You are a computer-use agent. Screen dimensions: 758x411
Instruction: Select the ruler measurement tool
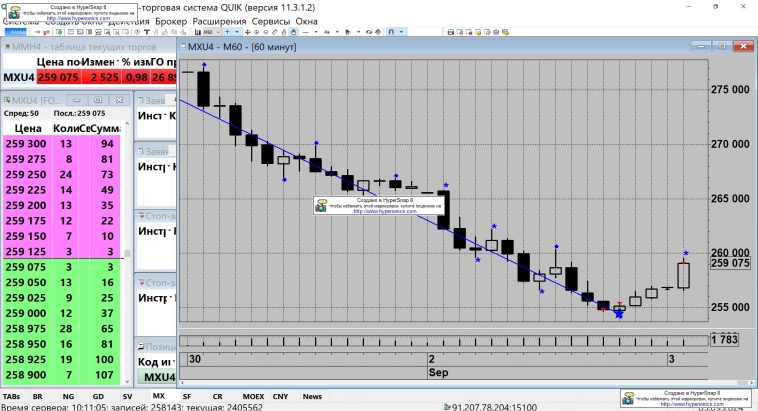pyautogui.click(x=275, y=32)
